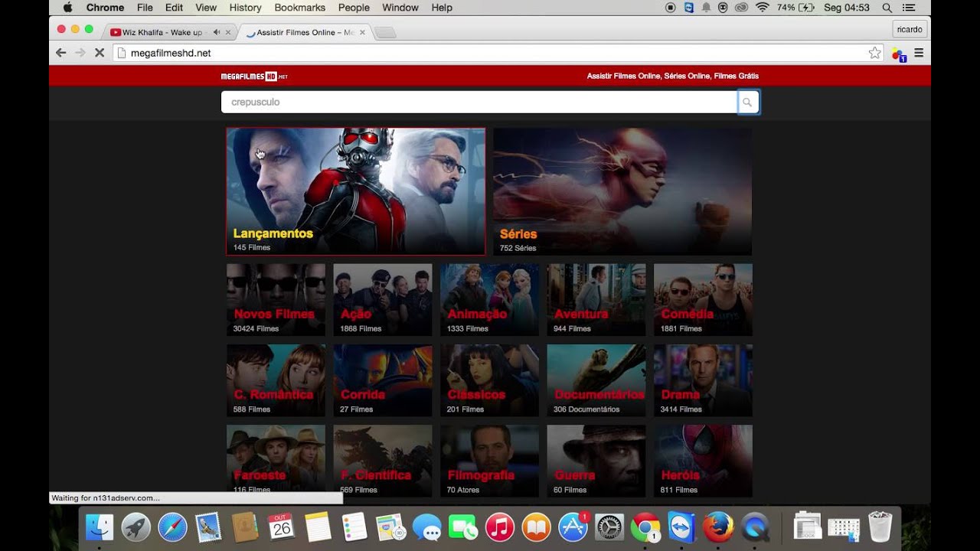This screenshot has height=551, width=980.
Task: Open the Corrida category tile
Action: (383, 380)
